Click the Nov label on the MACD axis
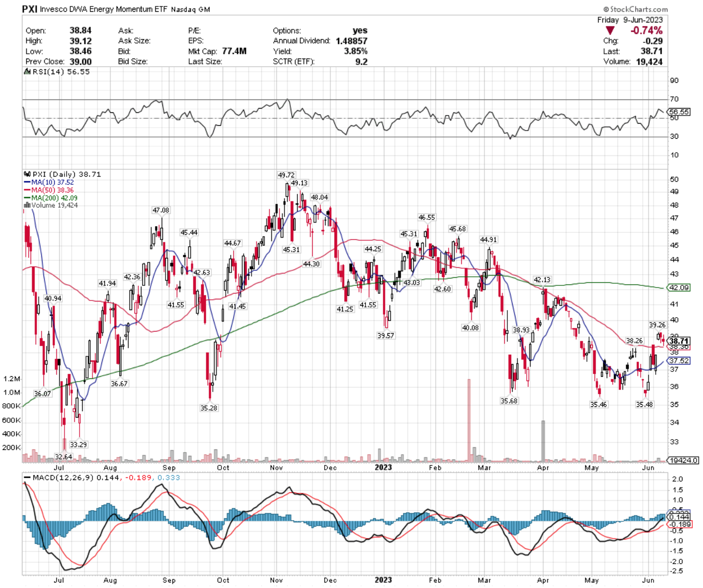Screen dimensions: 703x588 276,580
